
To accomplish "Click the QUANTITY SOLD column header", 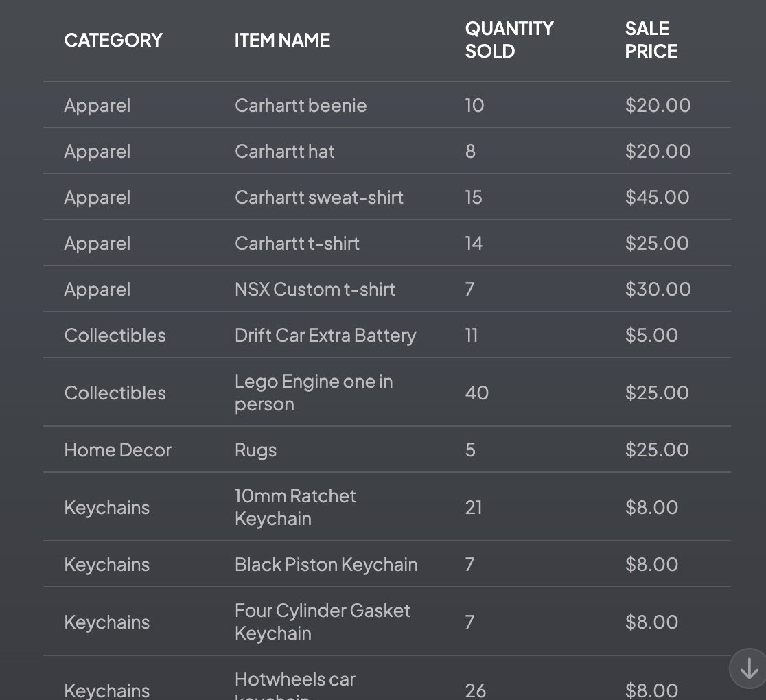I will (x=509, y=40).
